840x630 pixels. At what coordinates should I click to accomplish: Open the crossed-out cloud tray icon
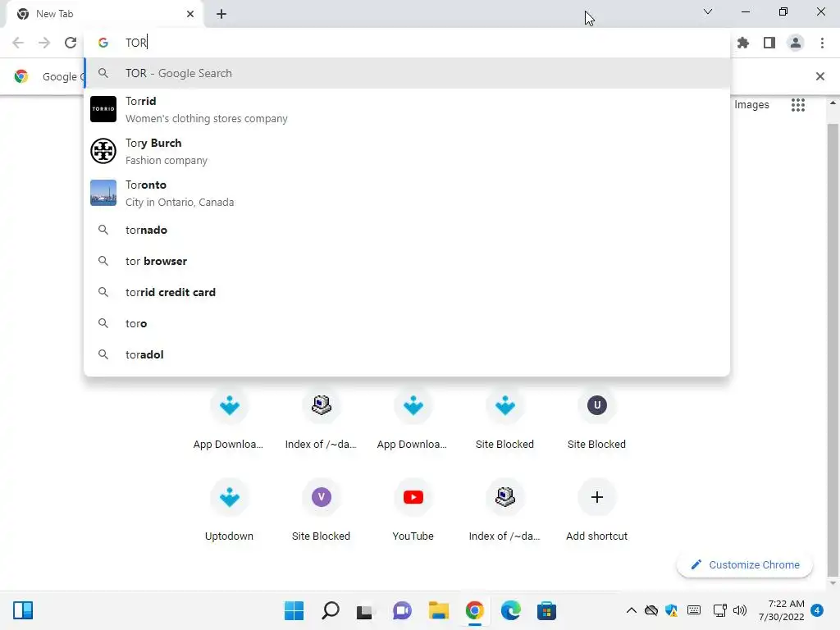point(651,610)
